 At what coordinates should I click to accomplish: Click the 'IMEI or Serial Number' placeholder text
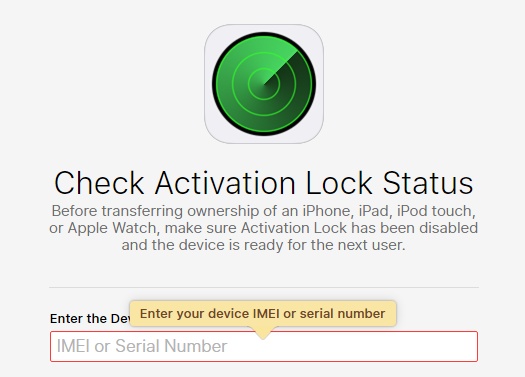tap(142, 346)
